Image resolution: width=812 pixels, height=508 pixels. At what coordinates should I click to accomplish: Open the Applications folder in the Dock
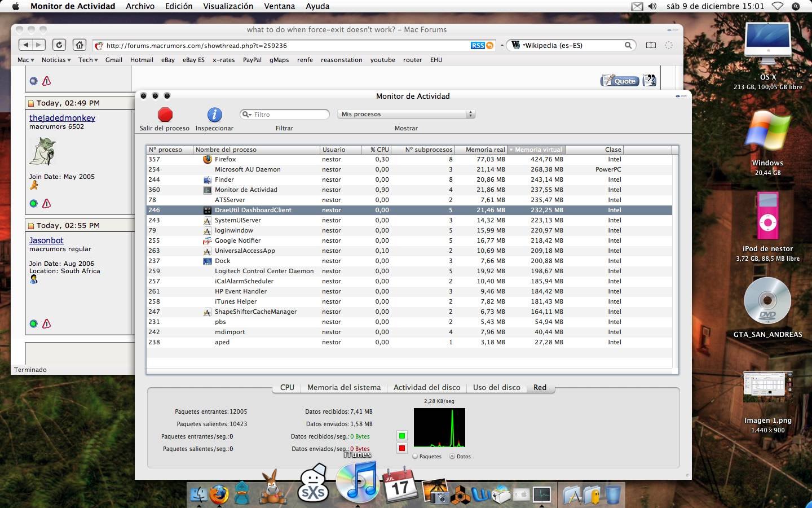(x=572, y=495)
